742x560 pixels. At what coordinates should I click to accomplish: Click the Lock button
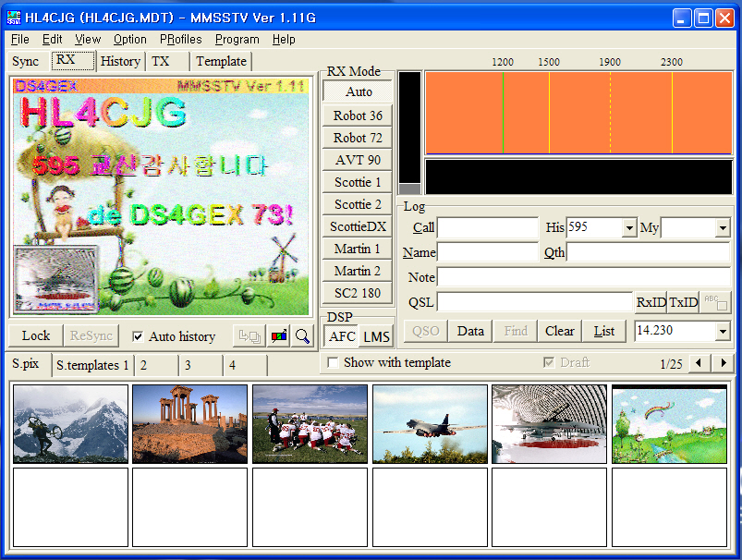[x=35, y=336]
